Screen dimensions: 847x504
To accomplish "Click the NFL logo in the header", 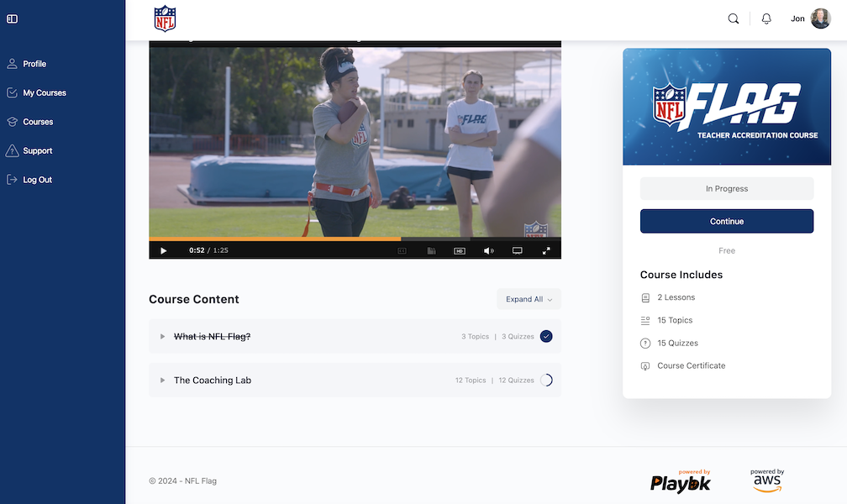I will (x=165, y=19).
